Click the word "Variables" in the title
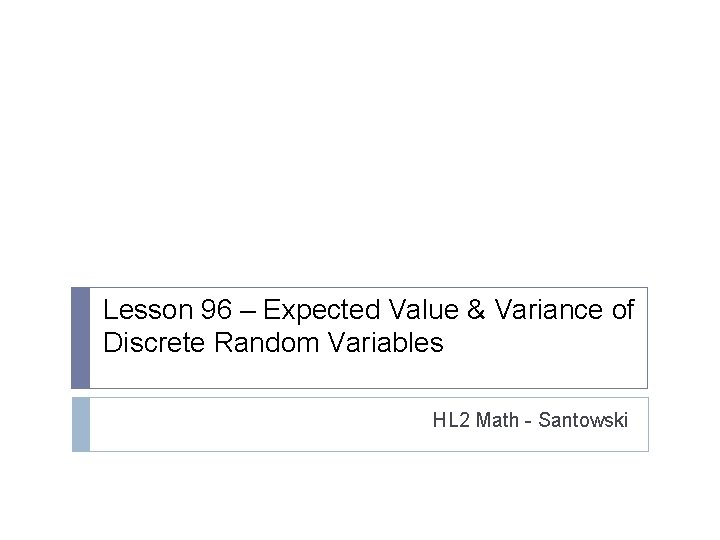 [385, 342]
